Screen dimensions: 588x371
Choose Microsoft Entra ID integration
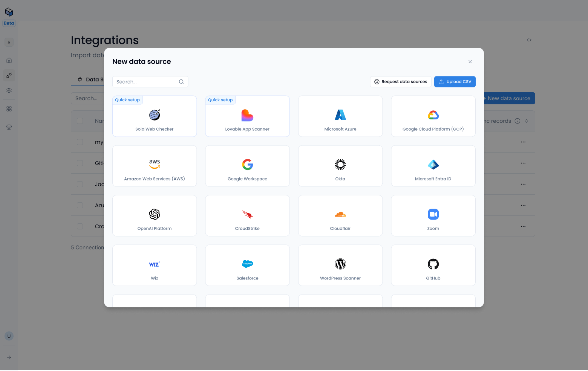[433, 166]
